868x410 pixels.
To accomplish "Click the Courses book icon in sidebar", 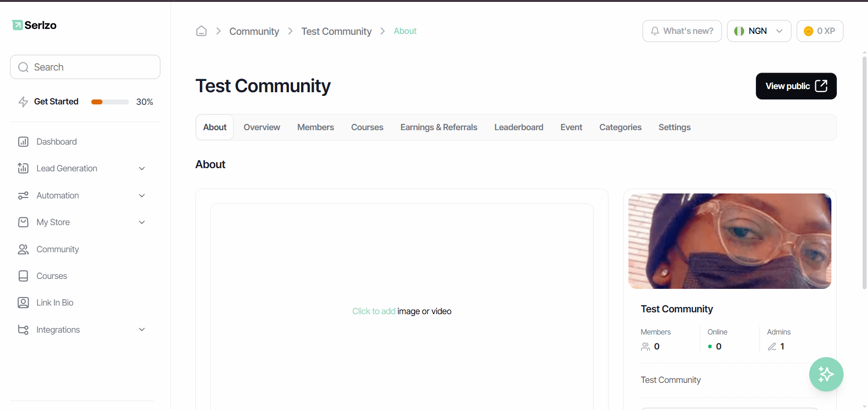I will [23, 276].
